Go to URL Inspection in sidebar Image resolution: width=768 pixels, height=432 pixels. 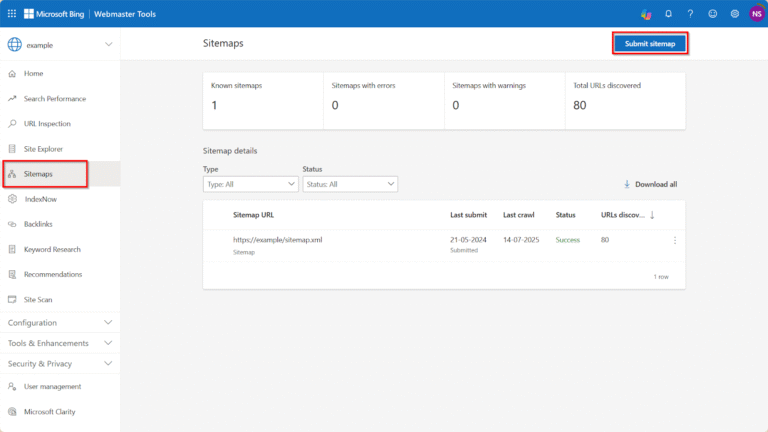(47, 124)
